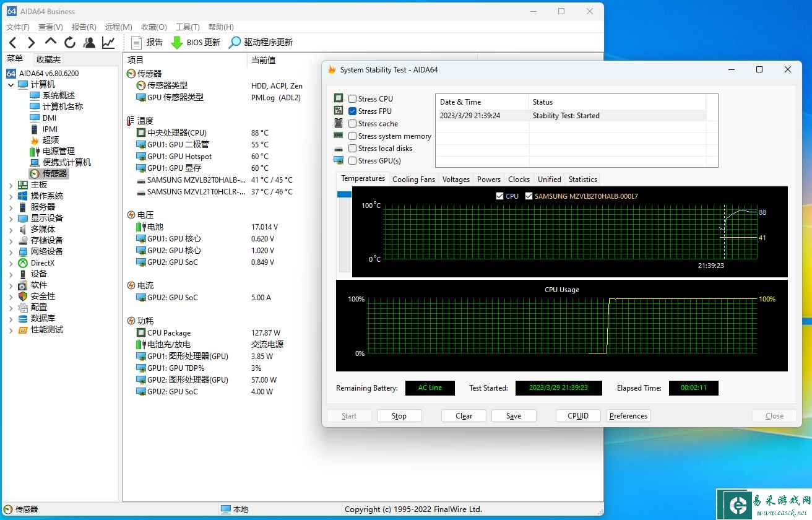The image size is (812, 520).
Task: Click the AIDA64 v6.80.6200 root icon
Action: (x=11, y=73)
